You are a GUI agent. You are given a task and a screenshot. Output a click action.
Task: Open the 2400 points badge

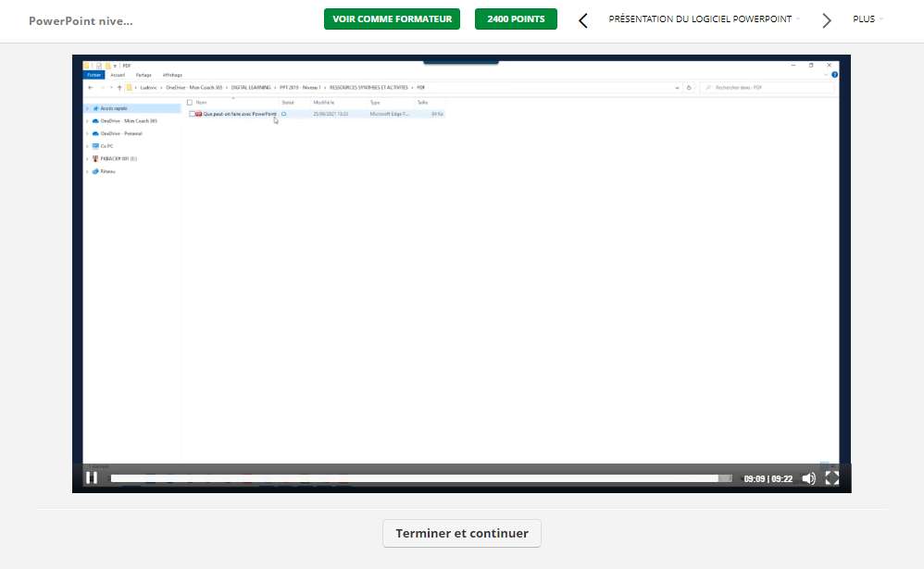pyautogui.click(x=516, y=19)
